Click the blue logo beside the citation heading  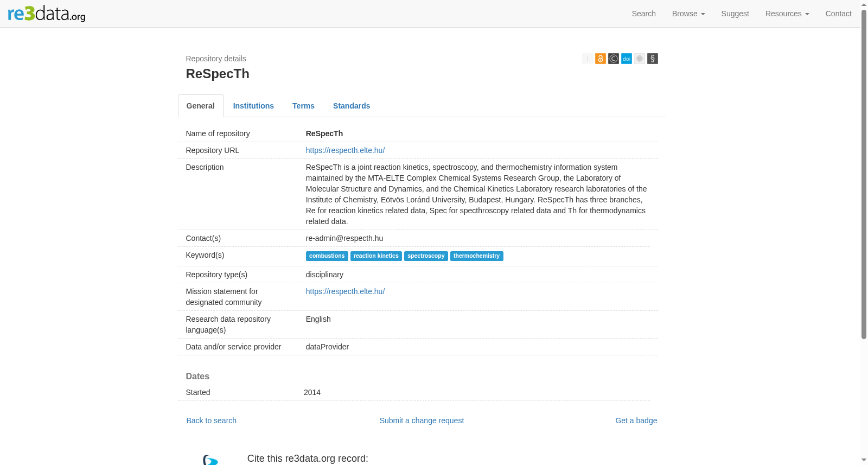(x=210, y=460)
